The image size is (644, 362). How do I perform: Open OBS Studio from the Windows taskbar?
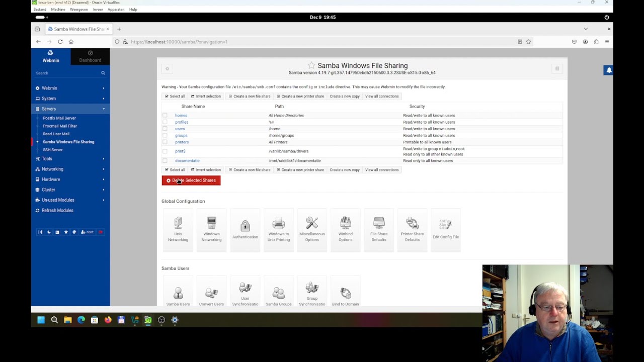click(162, 320)
